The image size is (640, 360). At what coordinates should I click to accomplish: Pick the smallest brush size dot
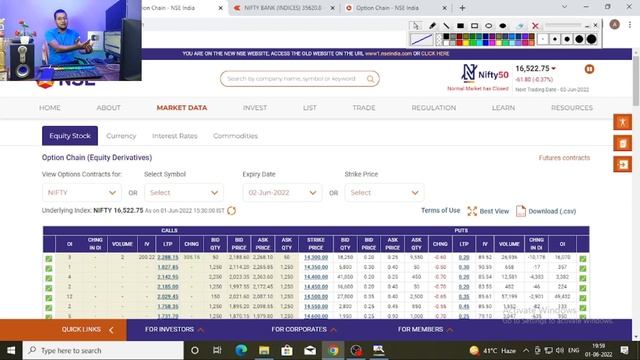pos(543,39)
